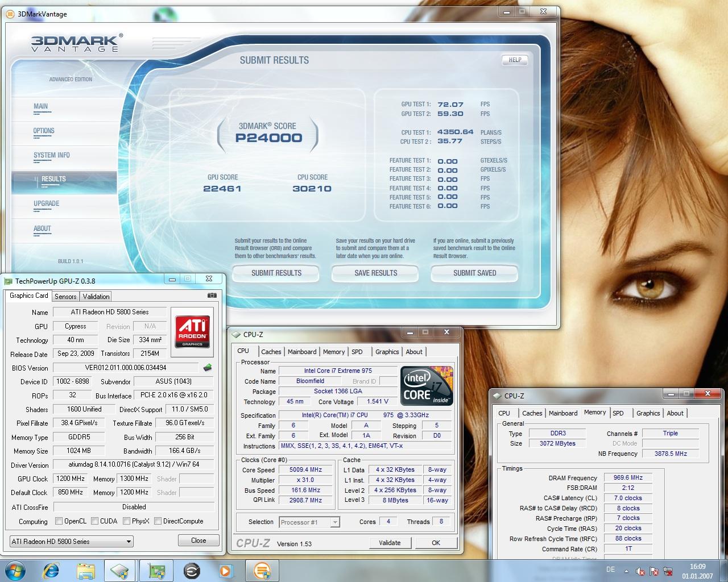The width and height of the screenshot is (728, 582).
Task: Launch Internet Explorer from taskbar
Action: point(52,570)
